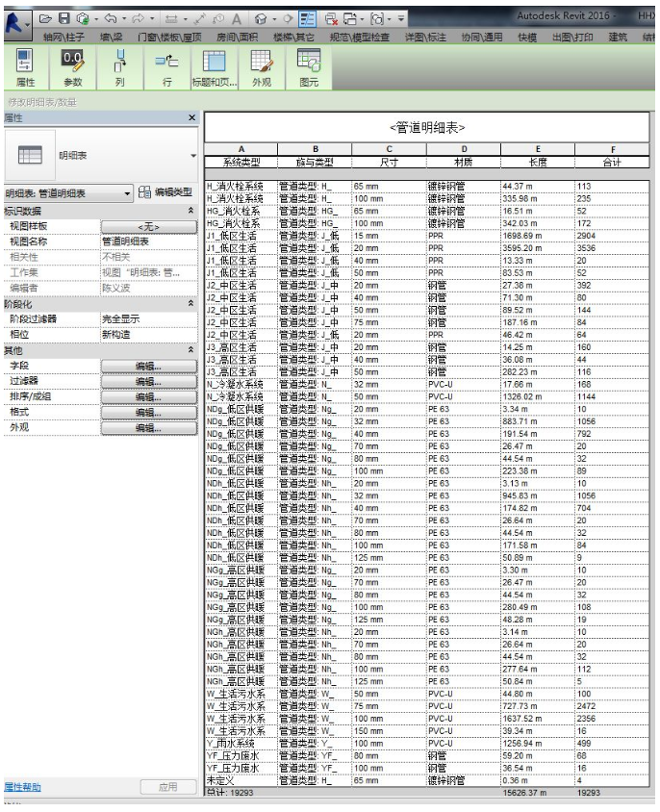This screenshot has height=812, width=660.
Task: Click the Y_雨水系统 row cell
Action: coord(241,743)
